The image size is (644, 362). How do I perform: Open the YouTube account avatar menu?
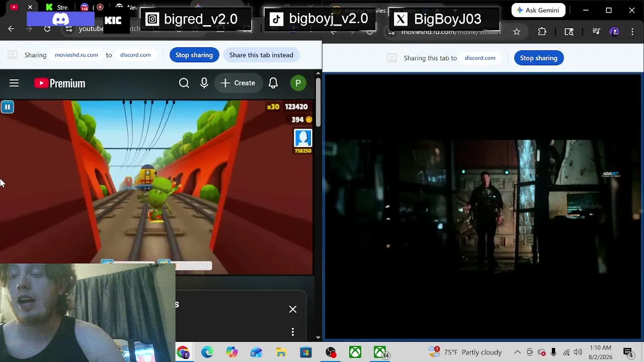[298, 83]
